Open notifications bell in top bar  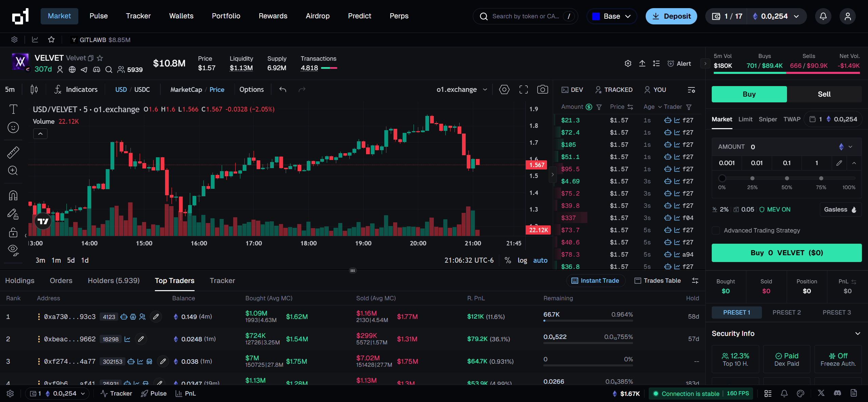coord(823,16)
